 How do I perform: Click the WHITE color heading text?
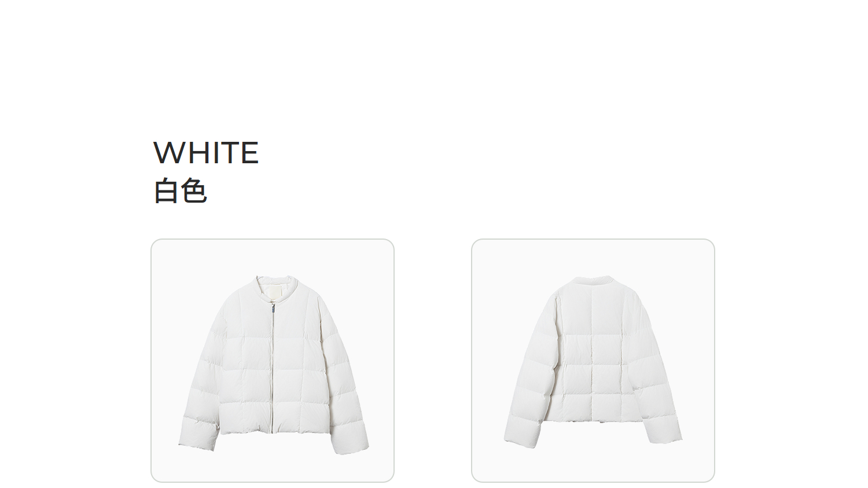[x=206, y=153]
